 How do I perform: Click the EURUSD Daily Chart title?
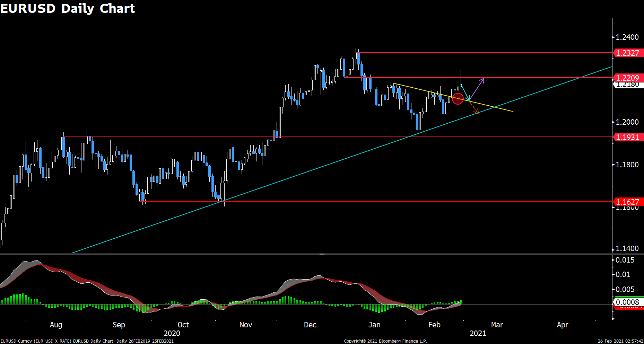pos(68,8)
